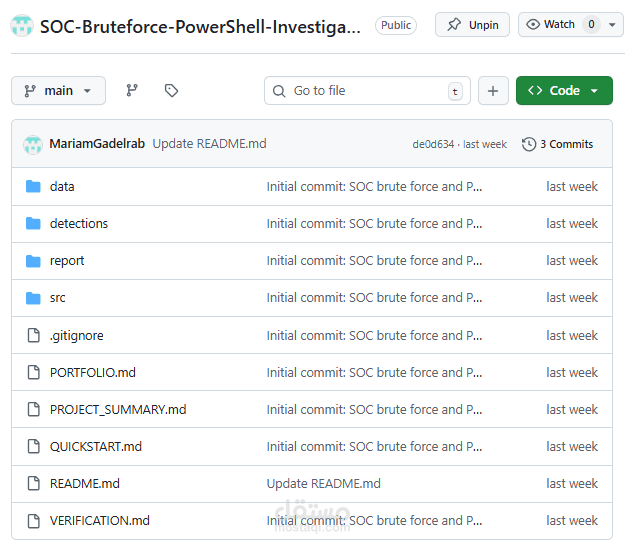The width and height of the screenshot is (625, 545).
Task: Click the Unpin button
Action: (472, 25)
